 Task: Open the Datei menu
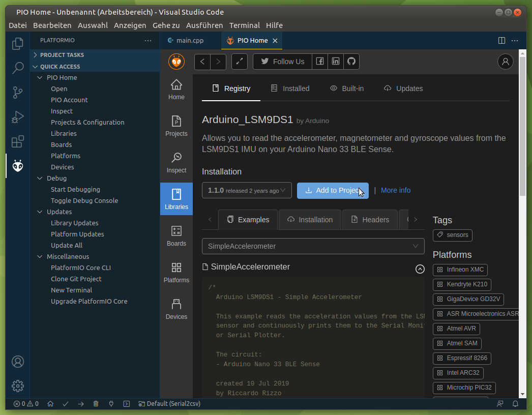point(18,25)
